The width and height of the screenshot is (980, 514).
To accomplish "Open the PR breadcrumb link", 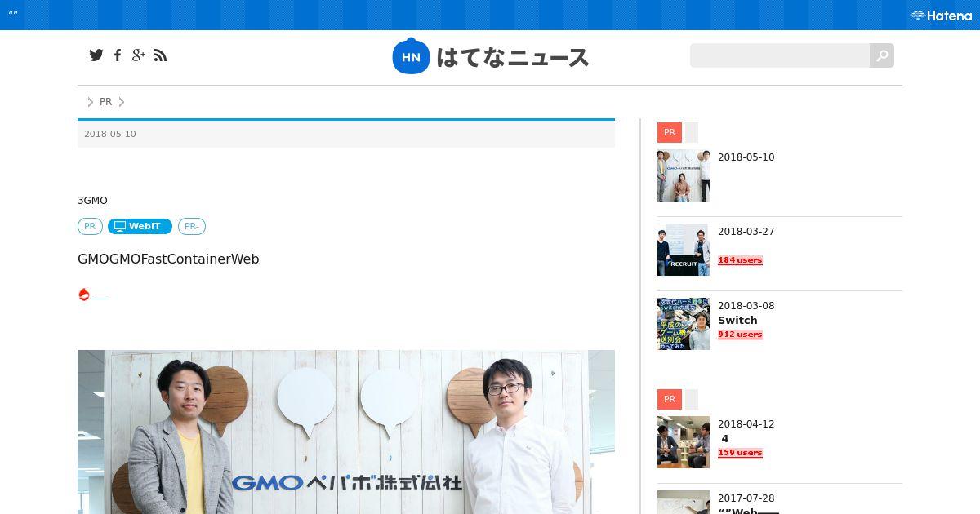I will pyautogui.click(x=105, y=102).
